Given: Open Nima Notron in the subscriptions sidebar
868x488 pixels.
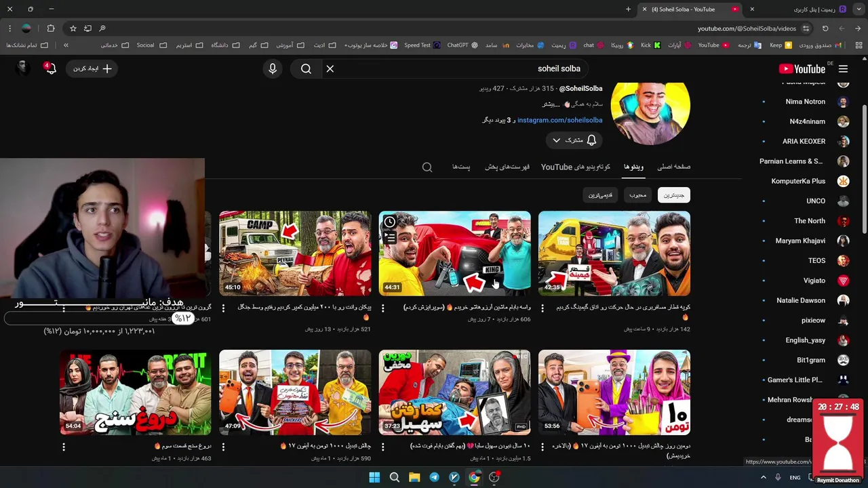Looking at the screenshot, I should pos(805,102).
